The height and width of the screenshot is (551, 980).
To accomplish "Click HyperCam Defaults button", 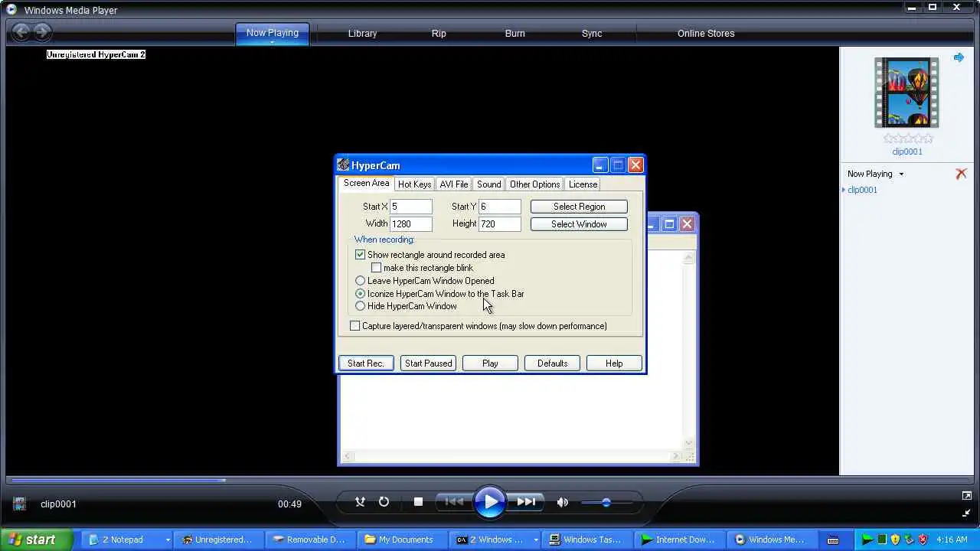I will 552,364.
